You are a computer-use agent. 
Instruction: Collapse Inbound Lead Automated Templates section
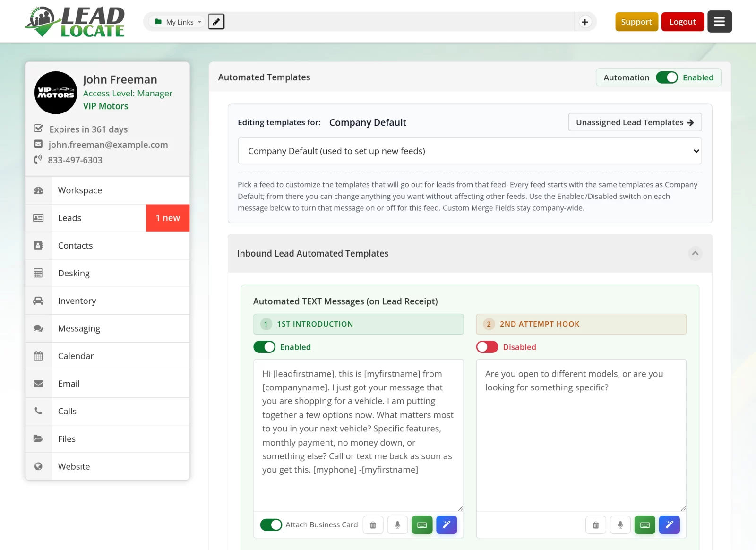click(695, 253)
